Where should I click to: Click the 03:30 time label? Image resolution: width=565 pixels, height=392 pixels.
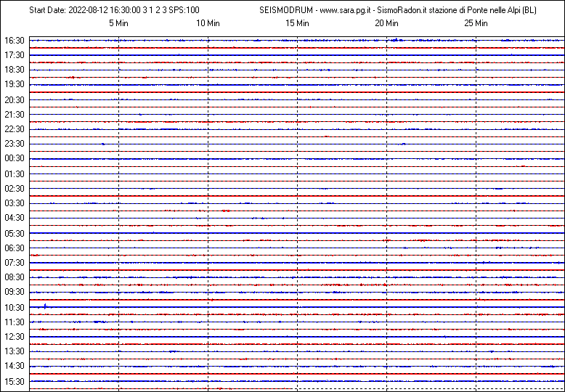(x=15, y=203)
